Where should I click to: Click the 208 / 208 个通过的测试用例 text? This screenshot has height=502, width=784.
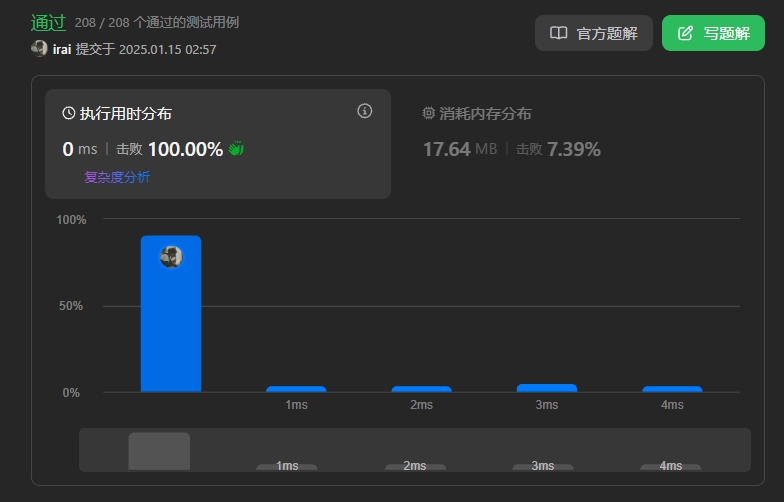pos(156,22)
